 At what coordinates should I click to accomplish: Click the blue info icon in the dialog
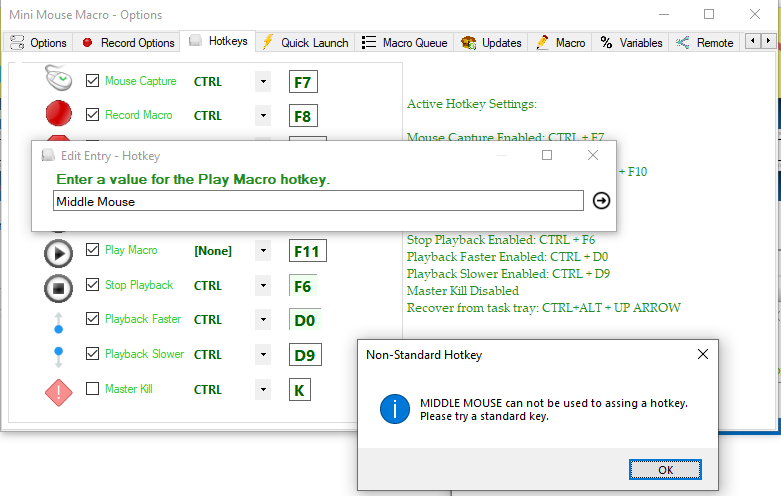[x=394, y=409]
